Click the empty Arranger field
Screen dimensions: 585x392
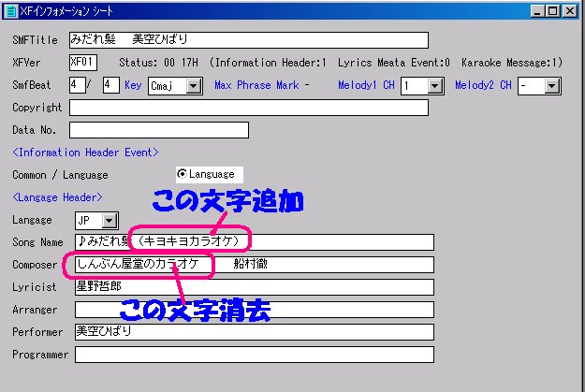pos(255,310)
